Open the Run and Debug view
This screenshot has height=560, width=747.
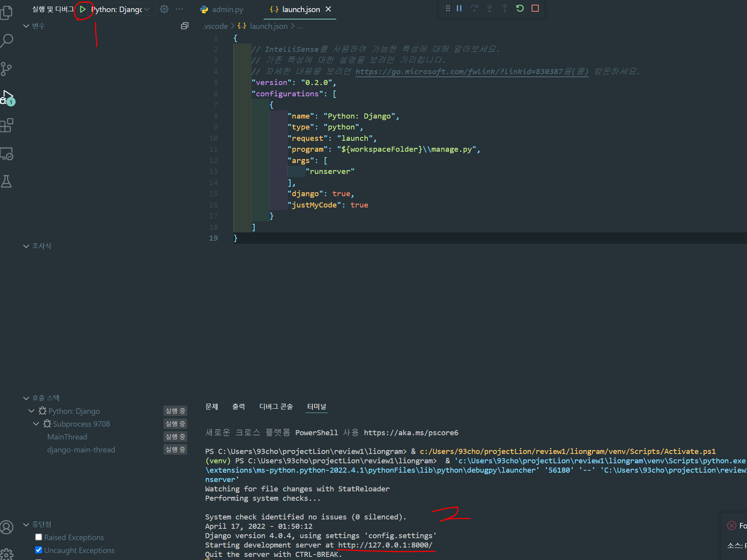click(7, 97)
